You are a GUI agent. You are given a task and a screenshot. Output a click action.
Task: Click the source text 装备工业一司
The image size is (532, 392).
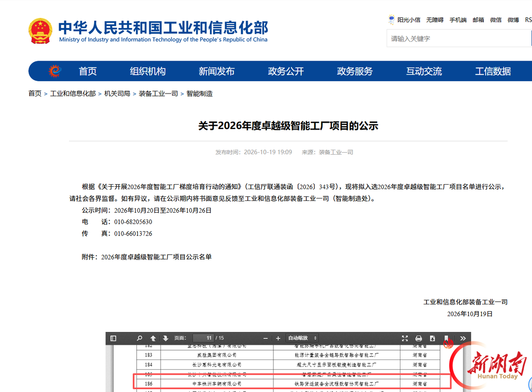coord(336,152)
